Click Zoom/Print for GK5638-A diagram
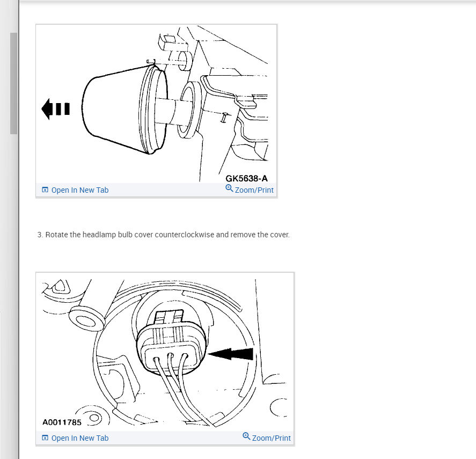This screenshot has width=476, height=459. pos(249,190)
